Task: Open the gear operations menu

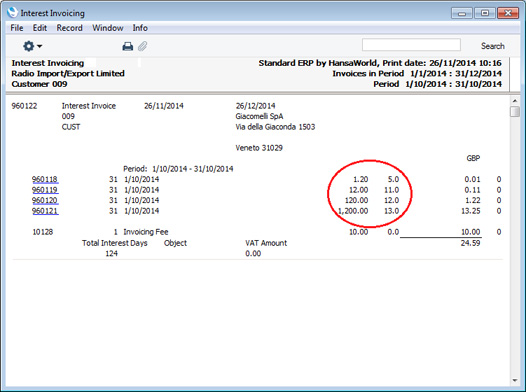Action: tap(32, 46)
